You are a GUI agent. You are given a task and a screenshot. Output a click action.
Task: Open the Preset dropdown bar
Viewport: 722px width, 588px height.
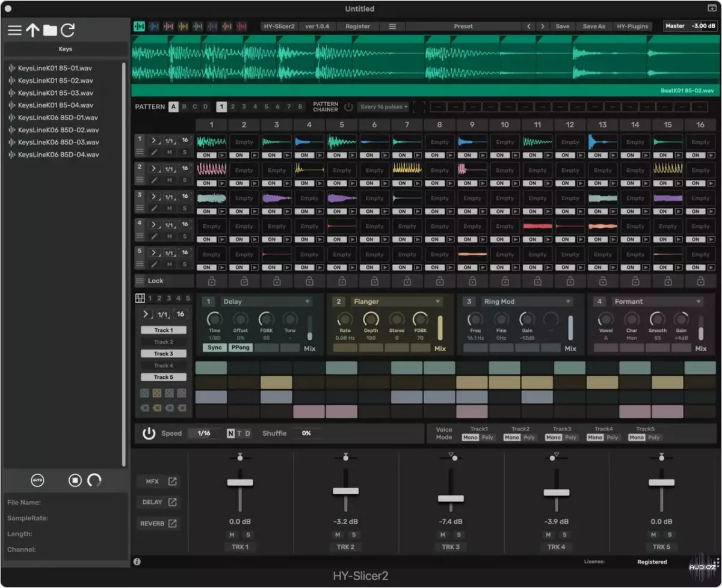point(463,26)
